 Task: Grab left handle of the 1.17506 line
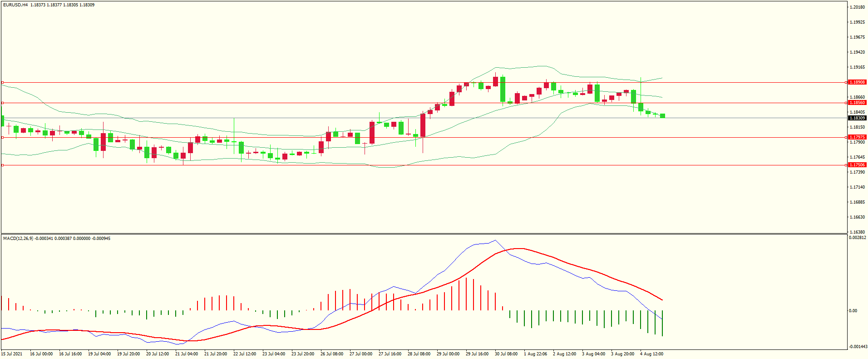[x=2, y=165]
